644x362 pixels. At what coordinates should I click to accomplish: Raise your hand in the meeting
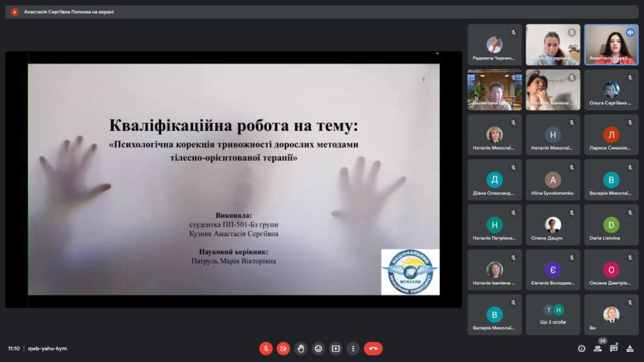(301, 348)
